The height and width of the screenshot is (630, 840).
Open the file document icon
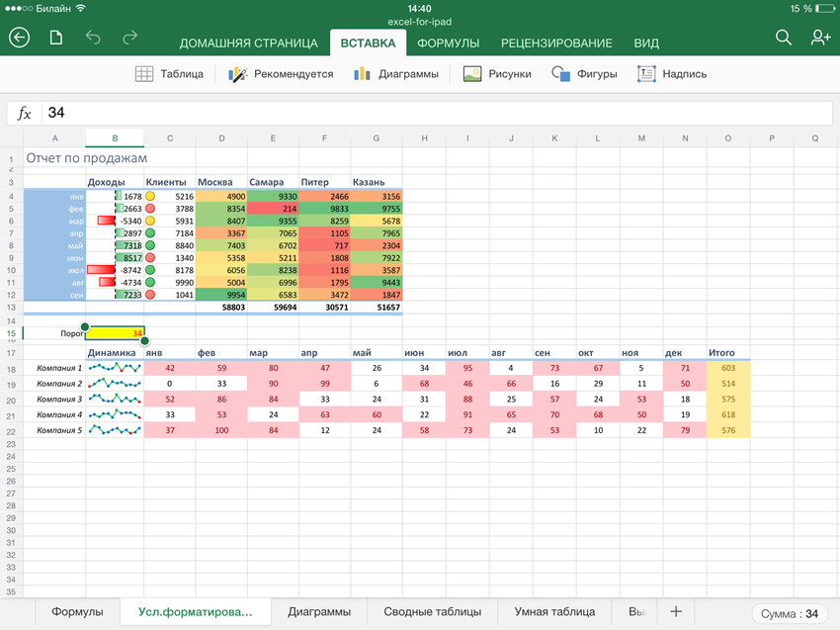pos(56,38)
